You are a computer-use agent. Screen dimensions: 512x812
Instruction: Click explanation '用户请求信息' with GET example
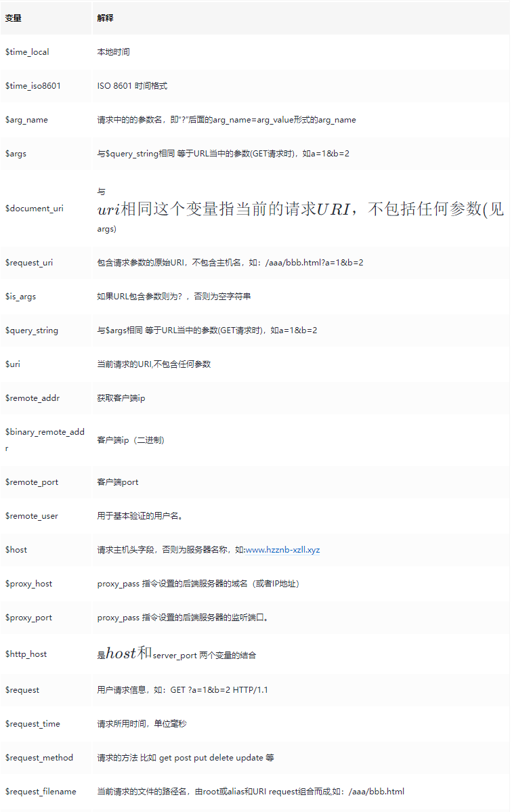click(182, 690)
